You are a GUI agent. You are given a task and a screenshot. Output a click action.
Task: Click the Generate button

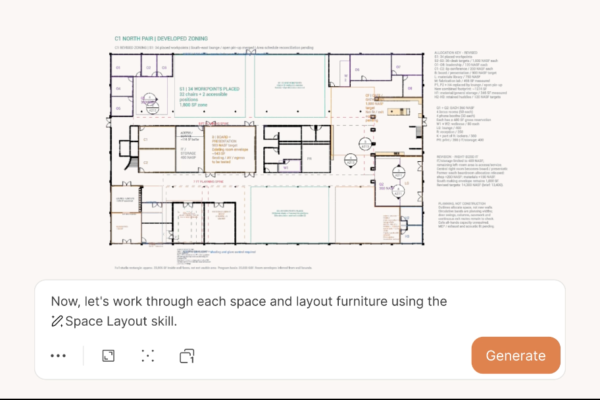[516, 355]
